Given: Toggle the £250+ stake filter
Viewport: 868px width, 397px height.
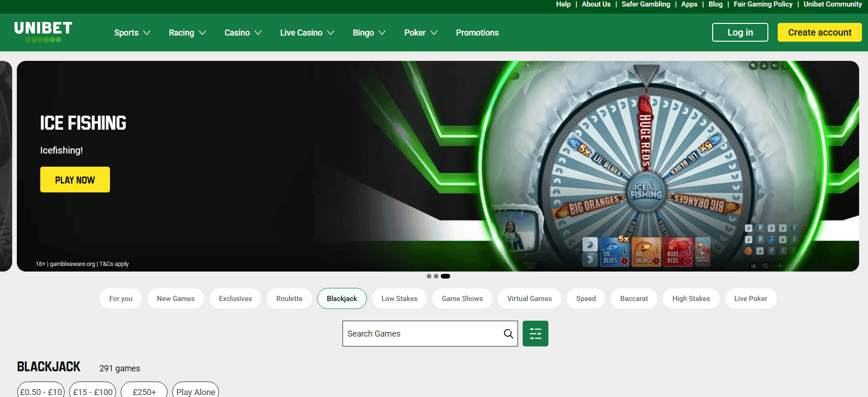Looking at the screenshot, I should [x=144, y=390].
